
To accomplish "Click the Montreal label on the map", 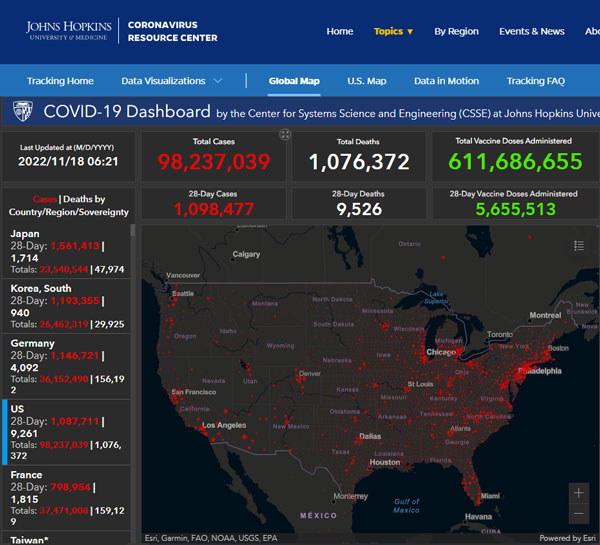I will [x=545, y=315].
